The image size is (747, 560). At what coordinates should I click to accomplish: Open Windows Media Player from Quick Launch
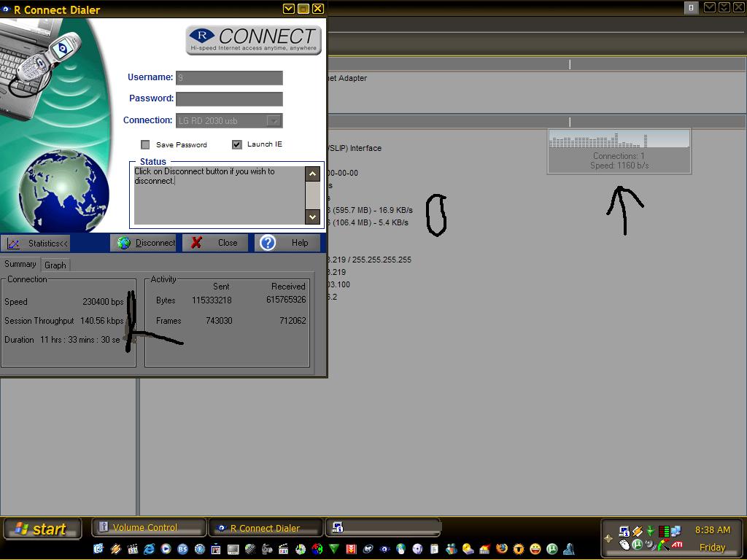coord(166,548)
